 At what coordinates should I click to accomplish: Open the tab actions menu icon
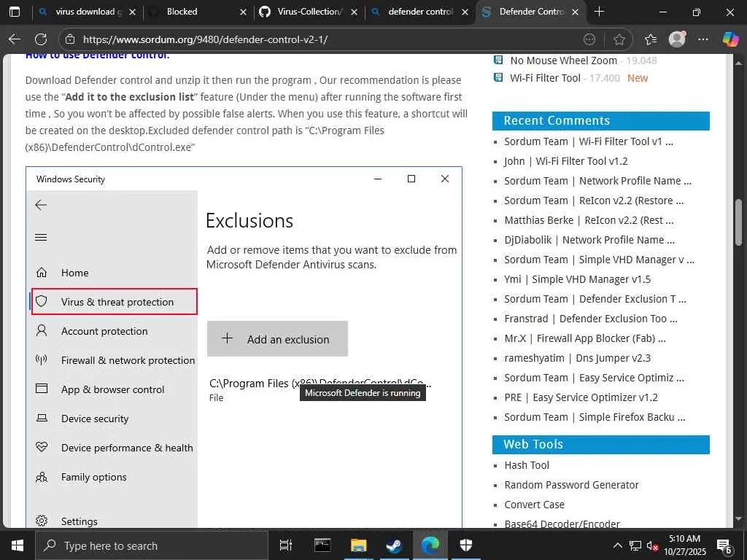[x=15, y=12]
